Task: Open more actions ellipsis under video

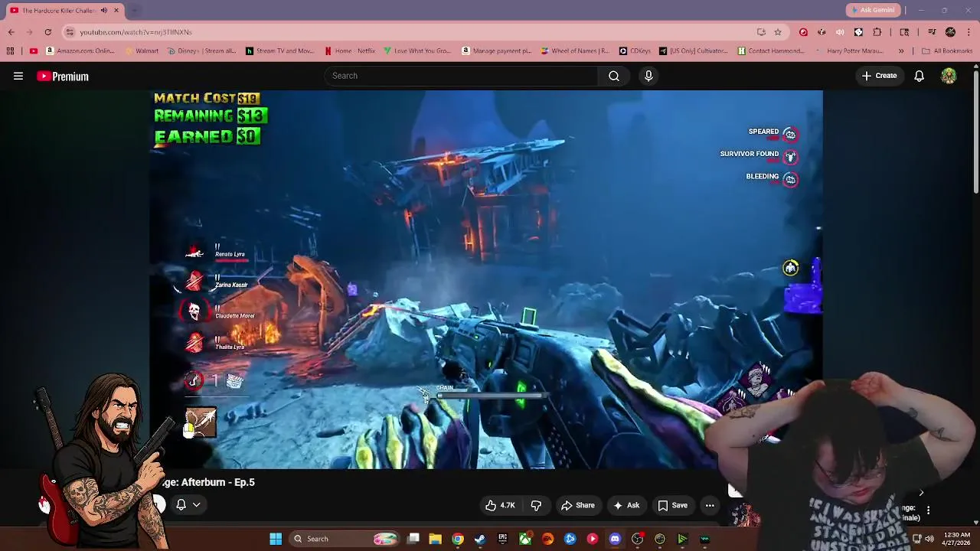Action: [710, 505]
